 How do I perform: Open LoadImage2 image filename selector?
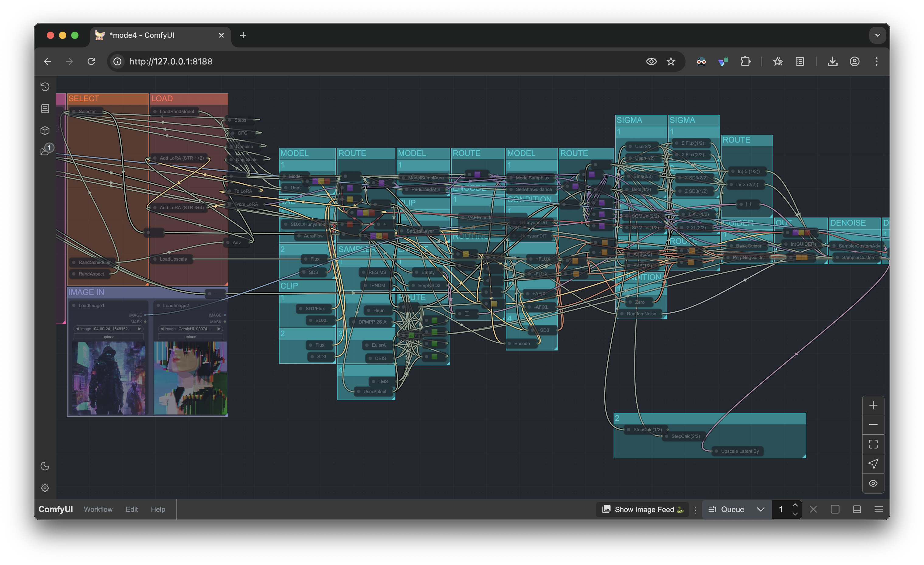190,329
